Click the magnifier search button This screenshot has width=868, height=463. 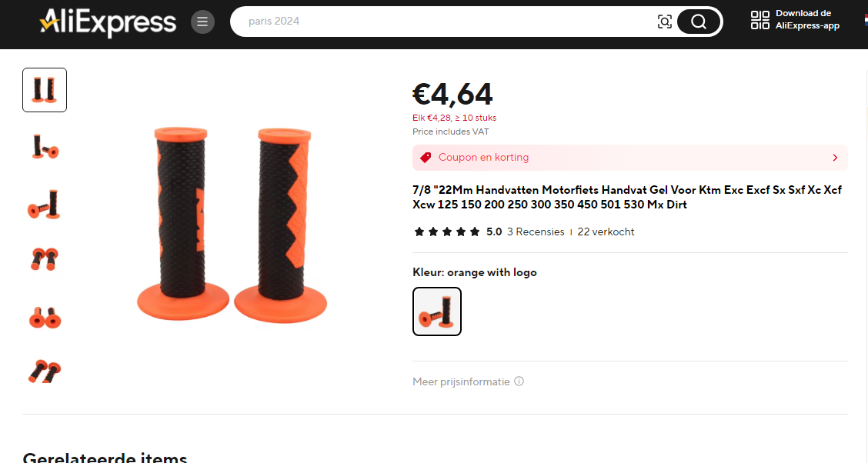point(699,22)
